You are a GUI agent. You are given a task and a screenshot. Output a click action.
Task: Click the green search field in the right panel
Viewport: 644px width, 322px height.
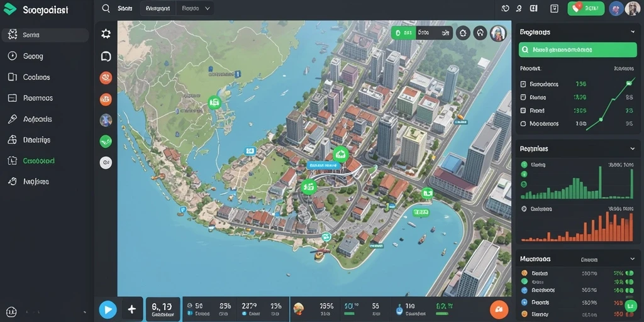577,50
